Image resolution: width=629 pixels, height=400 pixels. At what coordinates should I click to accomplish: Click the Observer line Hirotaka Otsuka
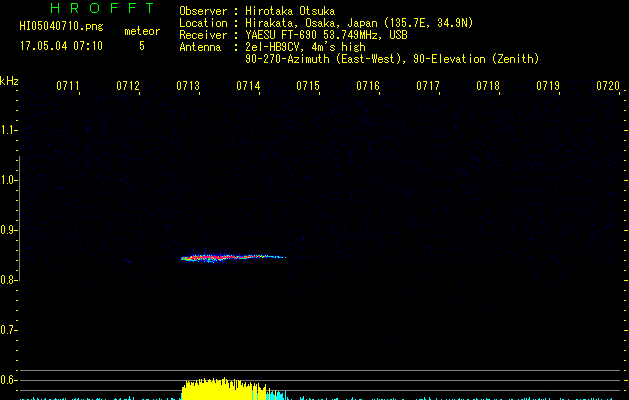coord(257,11)
